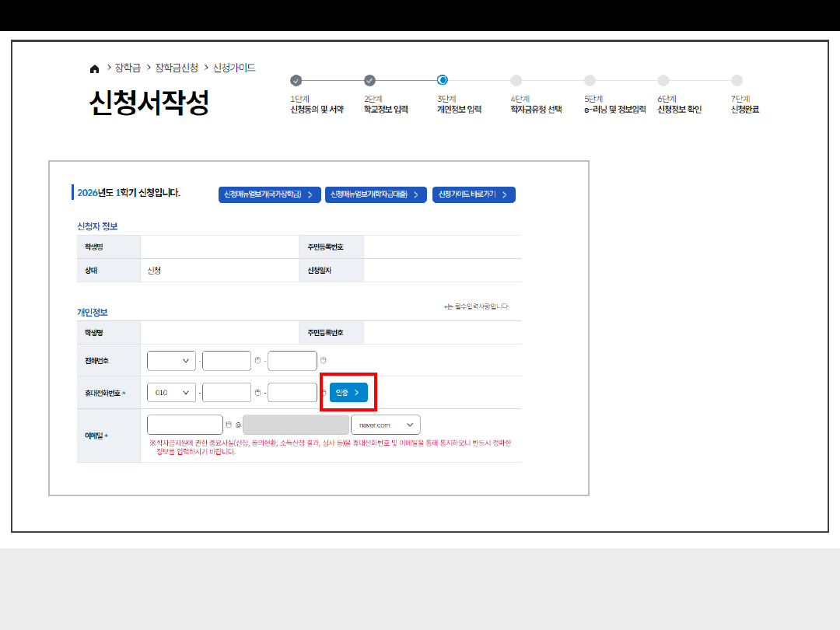The width and height of the screenshot is (840, 630).
Task: Select 신청가이드 in the breadcrumb
Action: click(234, 68)
